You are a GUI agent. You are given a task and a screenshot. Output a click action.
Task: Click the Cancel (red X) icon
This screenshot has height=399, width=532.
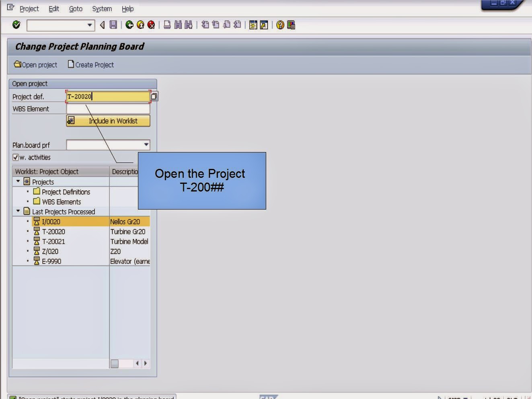click(x=151, y=25)
